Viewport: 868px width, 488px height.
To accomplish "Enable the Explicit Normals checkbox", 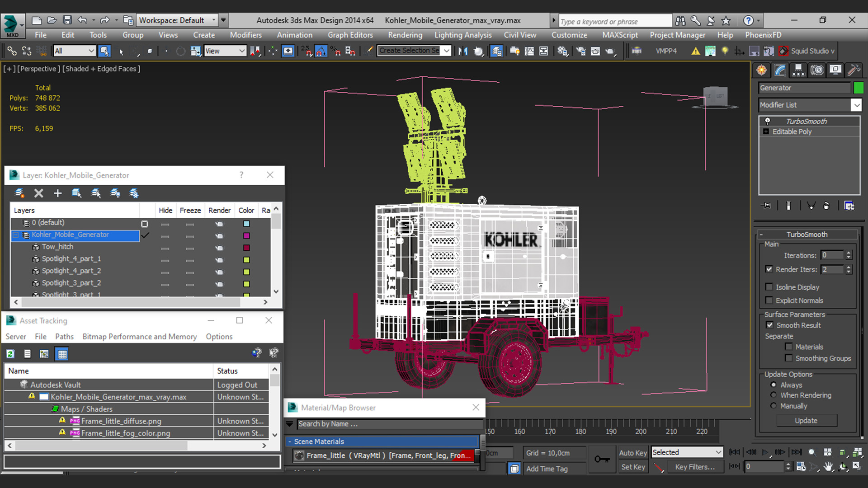I will pos(769,300).
